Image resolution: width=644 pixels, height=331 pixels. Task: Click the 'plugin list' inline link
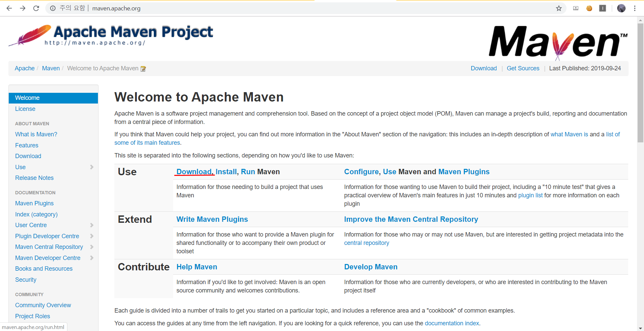530,195
